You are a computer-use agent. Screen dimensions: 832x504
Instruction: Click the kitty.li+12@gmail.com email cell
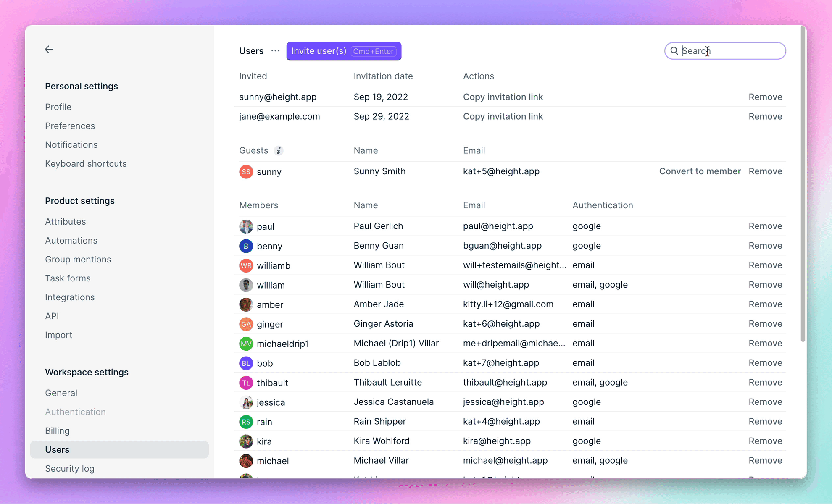click(x=508, y=304)
